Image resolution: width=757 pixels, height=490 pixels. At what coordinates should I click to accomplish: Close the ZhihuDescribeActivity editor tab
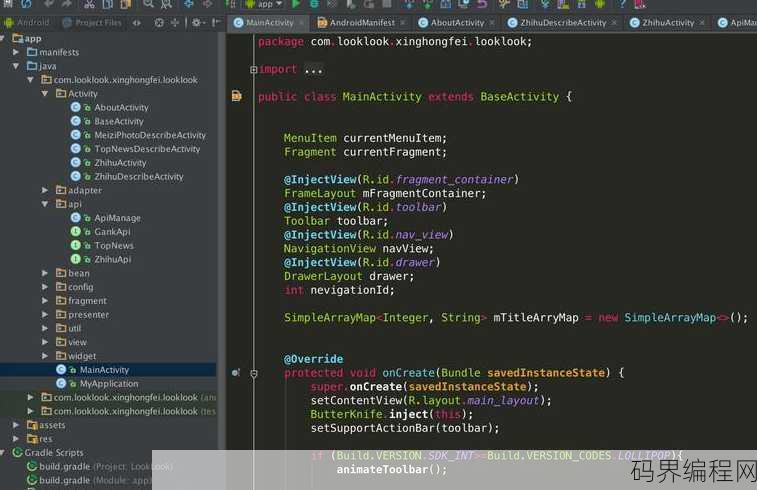pos(614,22)
